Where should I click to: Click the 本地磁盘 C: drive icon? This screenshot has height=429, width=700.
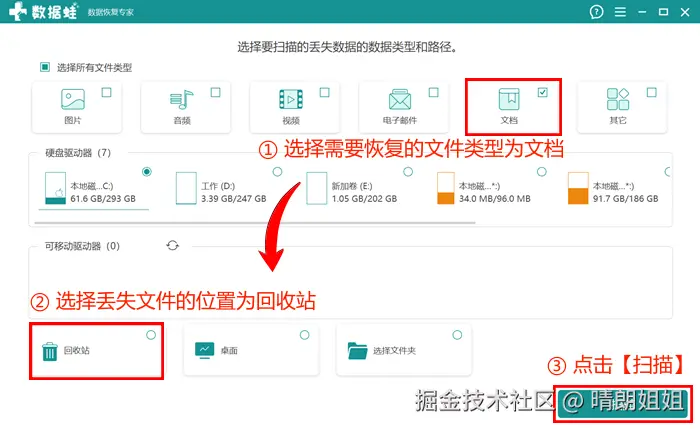coord(55,188)
